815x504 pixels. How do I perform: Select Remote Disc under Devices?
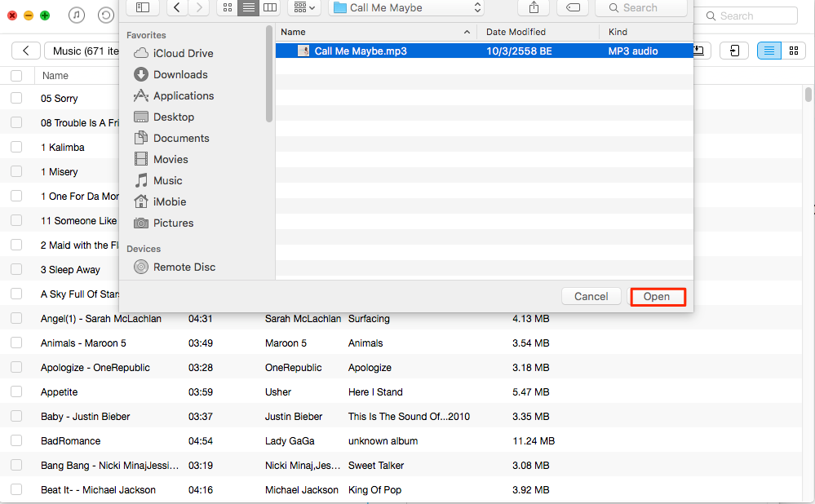[175, 267]
